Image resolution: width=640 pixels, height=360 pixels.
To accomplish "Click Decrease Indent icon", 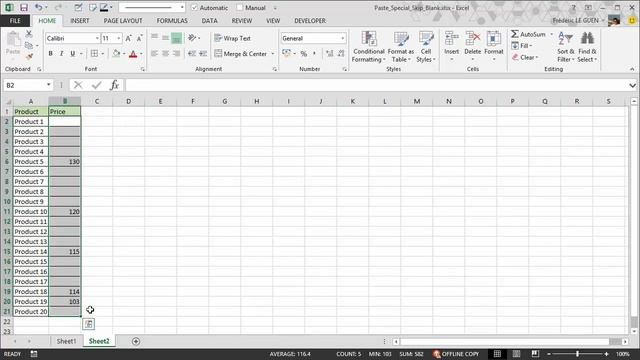I will tap(192, 53).
